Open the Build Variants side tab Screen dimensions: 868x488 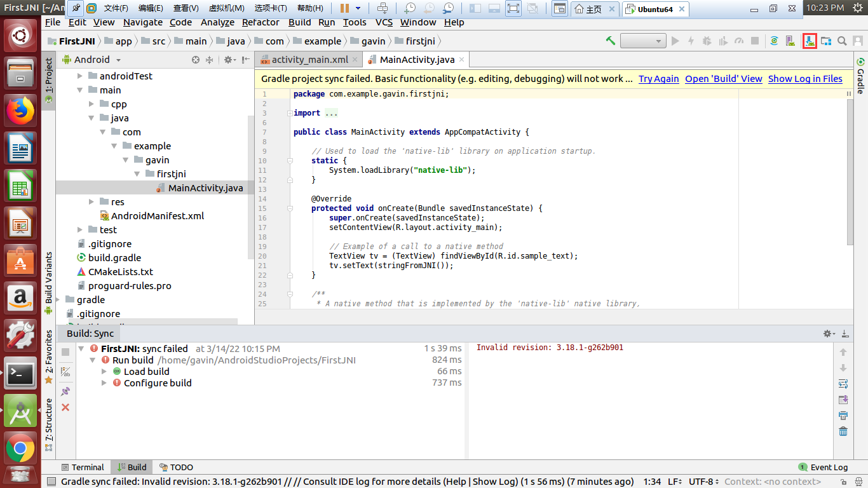[48, 283]
